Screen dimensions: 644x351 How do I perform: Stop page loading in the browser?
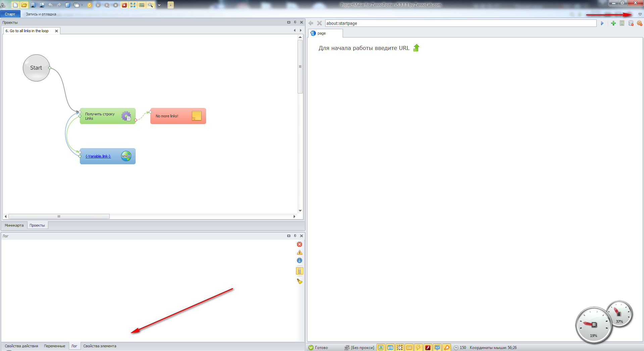tap(319, 23)
